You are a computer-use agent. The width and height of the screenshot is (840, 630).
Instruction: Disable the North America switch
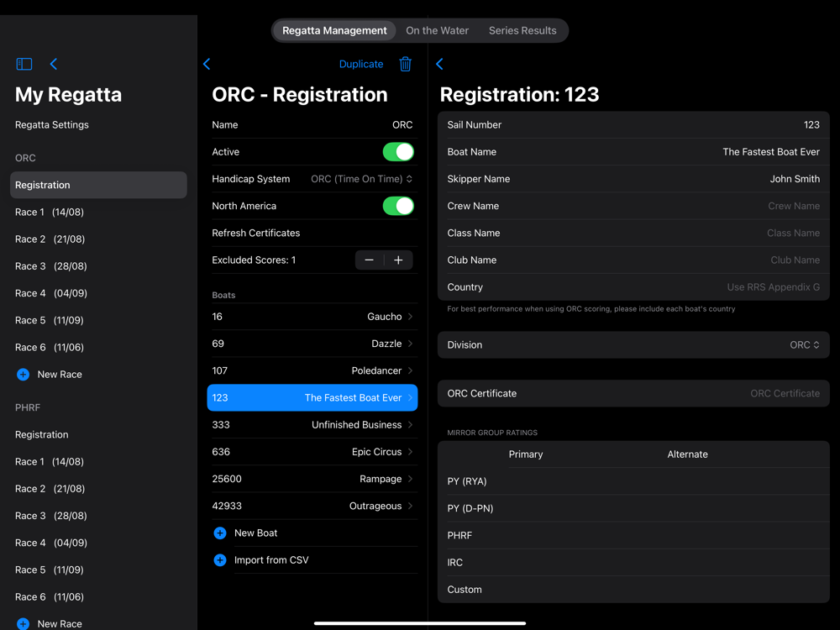(x=398, y=206)
